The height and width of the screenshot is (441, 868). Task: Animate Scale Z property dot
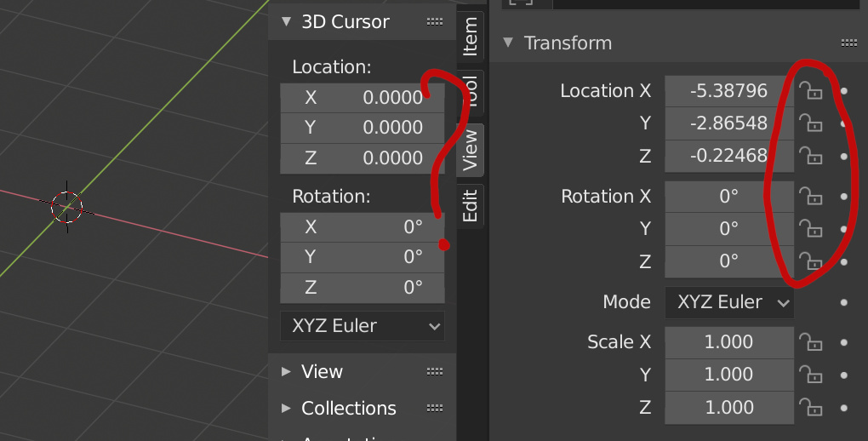point(843,409)
